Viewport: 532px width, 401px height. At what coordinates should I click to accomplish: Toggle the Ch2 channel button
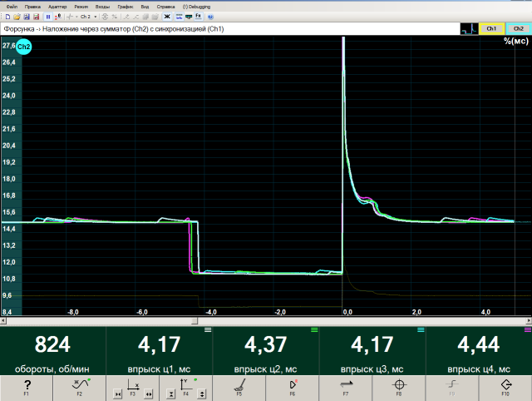[518, 28]
